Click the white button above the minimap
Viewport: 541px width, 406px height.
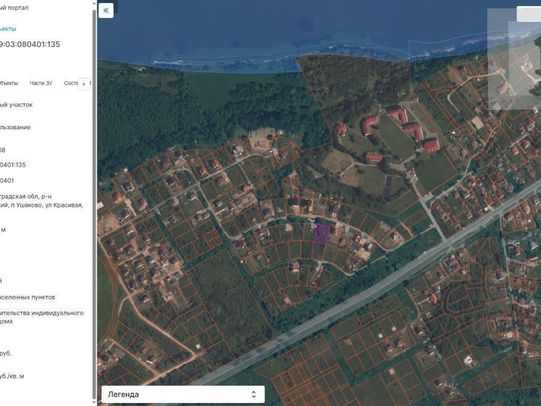pos(529,14)
